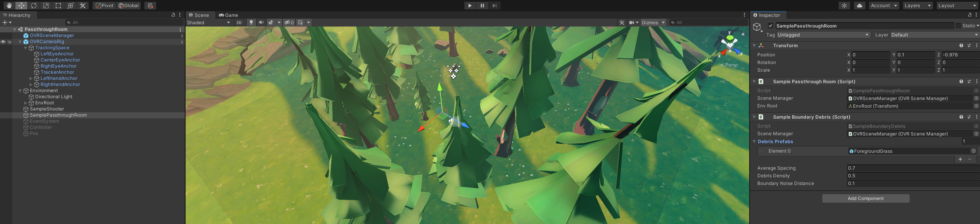
Task: Toggle Pivot/Center handle position
Action: [104, 6]
